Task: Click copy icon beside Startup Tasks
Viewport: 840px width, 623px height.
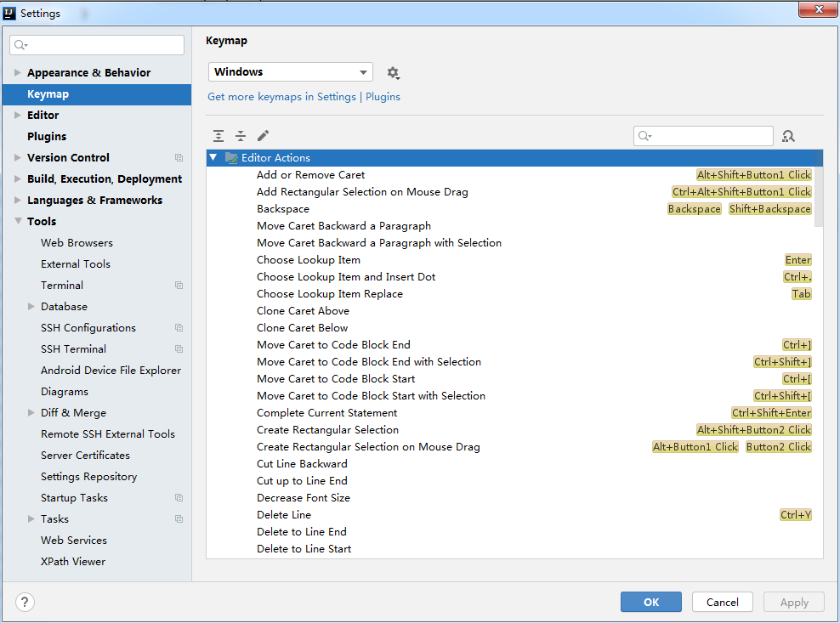Action: 179,498
